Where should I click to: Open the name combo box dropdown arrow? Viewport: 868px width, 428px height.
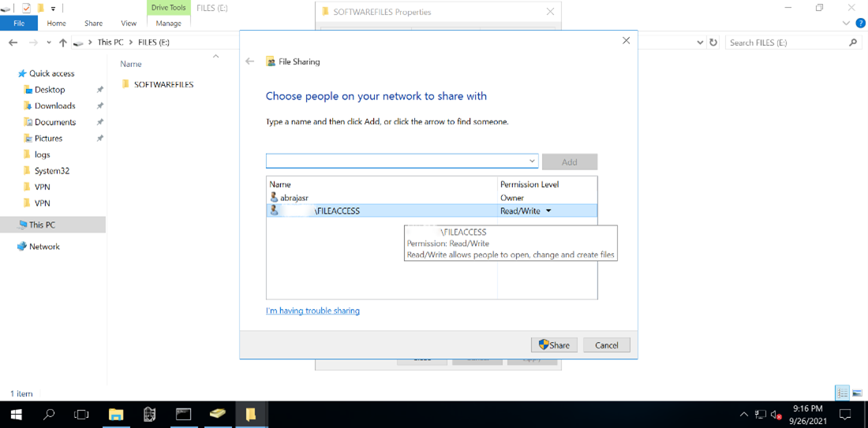[x=532, y=161]
